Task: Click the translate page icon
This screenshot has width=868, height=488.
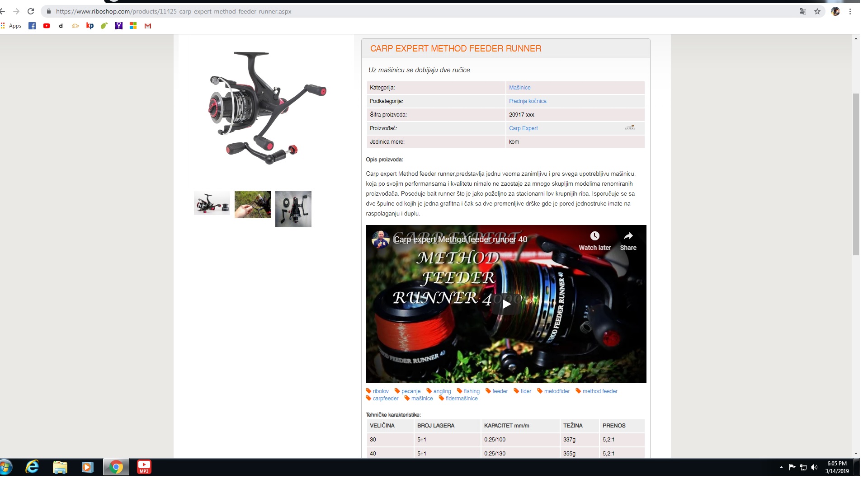Action: coord(803,11)
